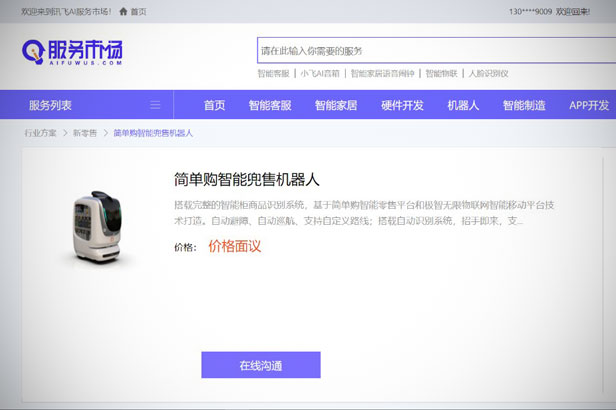Open 机器人 nav menu item
The image size is (616, 410).
463,105
